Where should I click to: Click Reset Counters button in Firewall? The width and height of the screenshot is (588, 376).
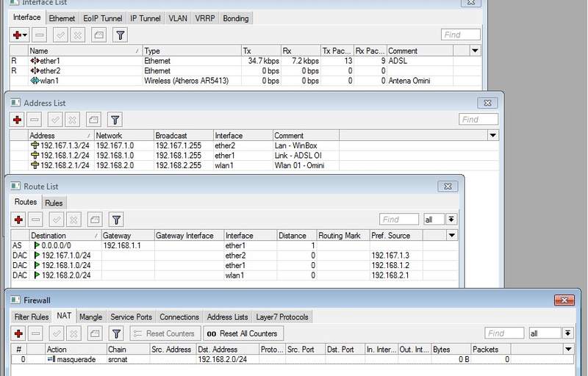(165, 333)
